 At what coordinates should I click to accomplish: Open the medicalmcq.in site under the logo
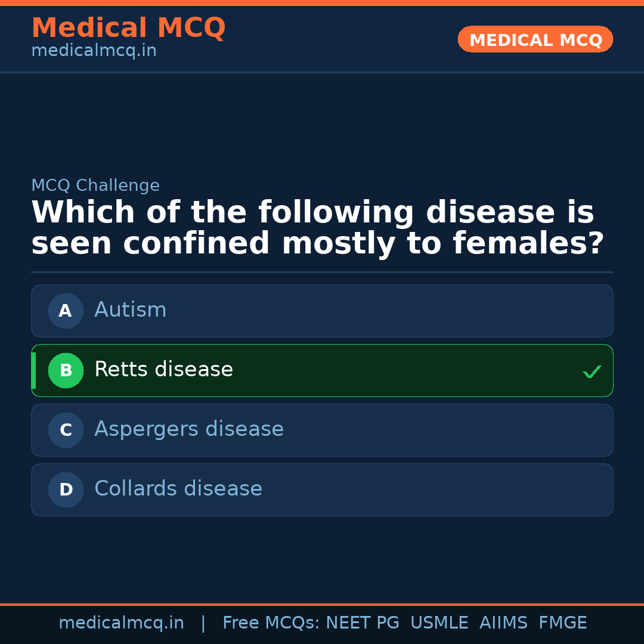coord(94,50)
